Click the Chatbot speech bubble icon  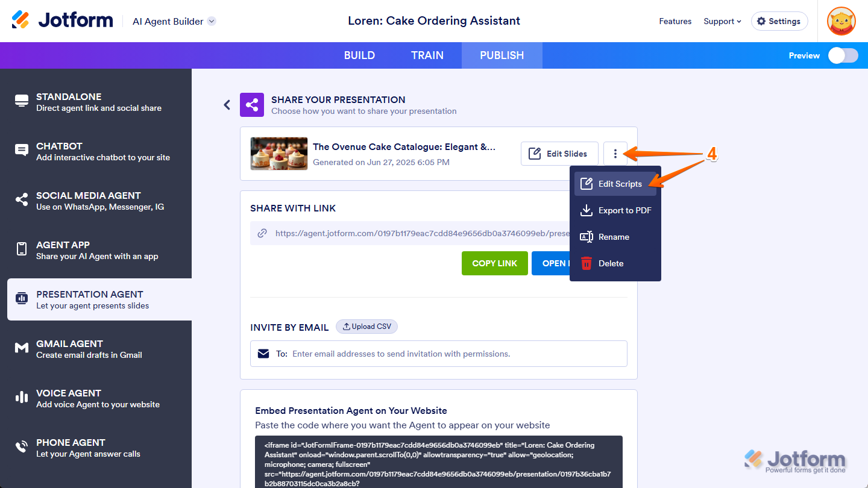coord(22,151)
